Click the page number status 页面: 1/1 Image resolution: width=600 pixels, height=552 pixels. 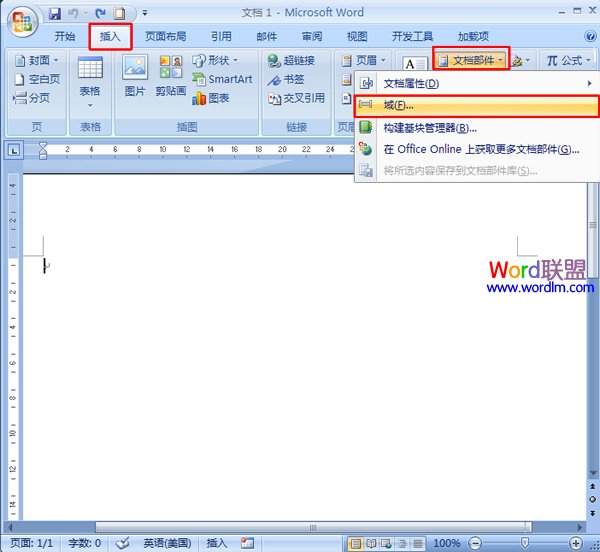(x=31, y=543)
